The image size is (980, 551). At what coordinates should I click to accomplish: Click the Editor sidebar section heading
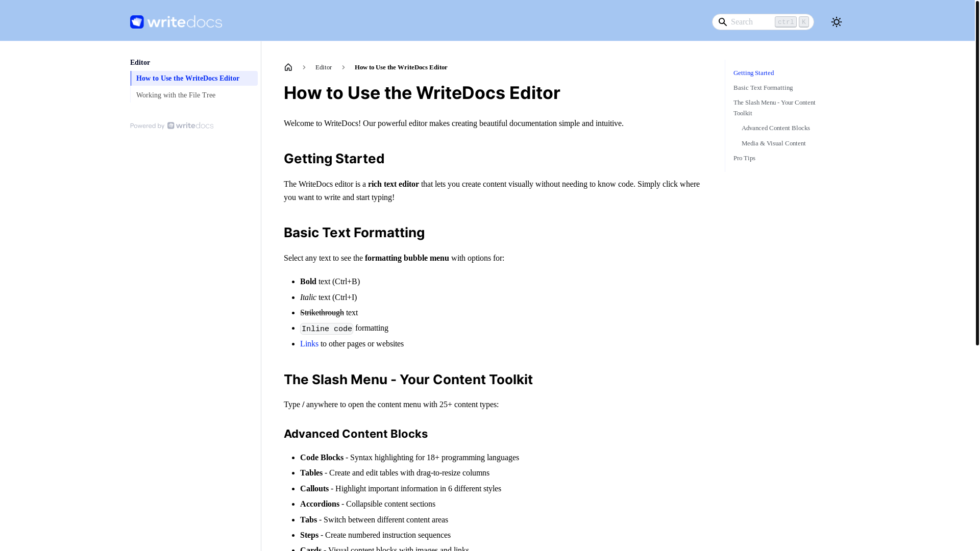click(140, 63)
